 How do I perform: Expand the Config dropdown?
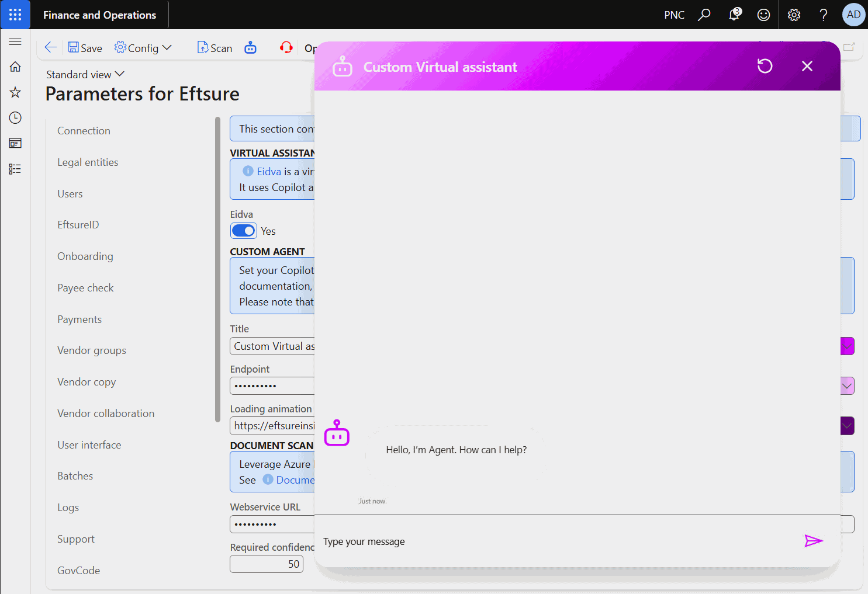(143, 48)
